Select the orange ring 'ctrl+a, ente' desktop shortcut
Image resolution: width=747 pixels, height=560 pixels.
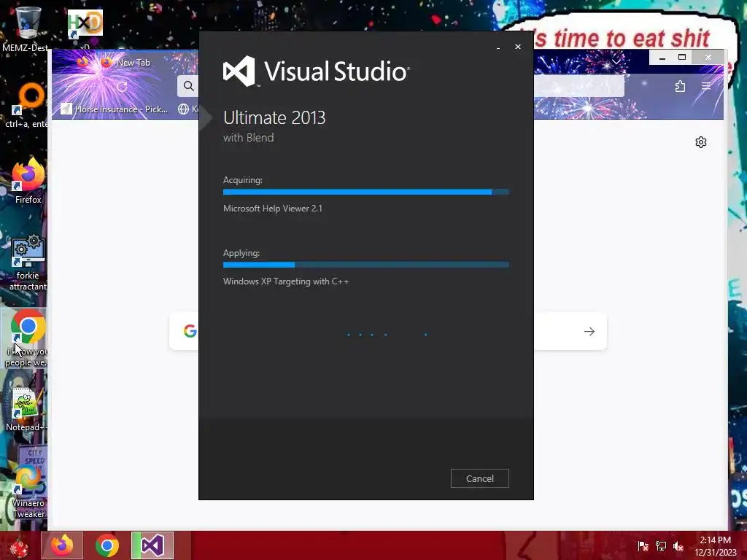point(28,106)
